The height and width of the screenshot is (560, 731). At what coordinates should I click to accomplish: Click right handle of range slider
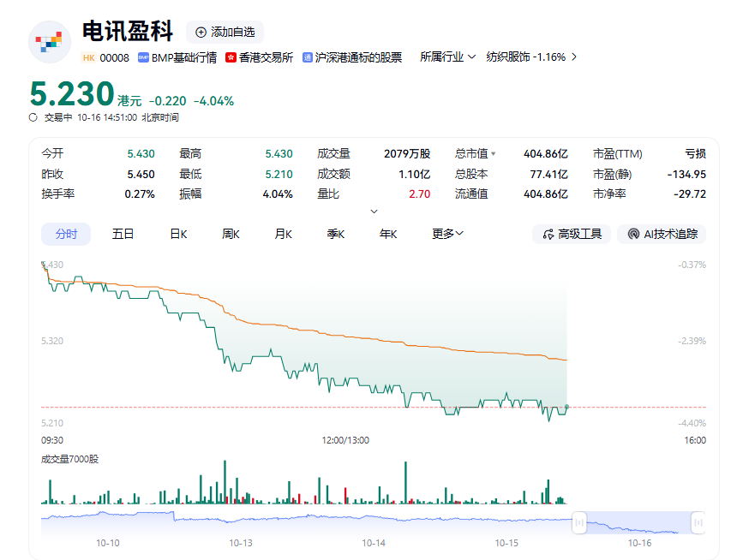pos(698,522)
